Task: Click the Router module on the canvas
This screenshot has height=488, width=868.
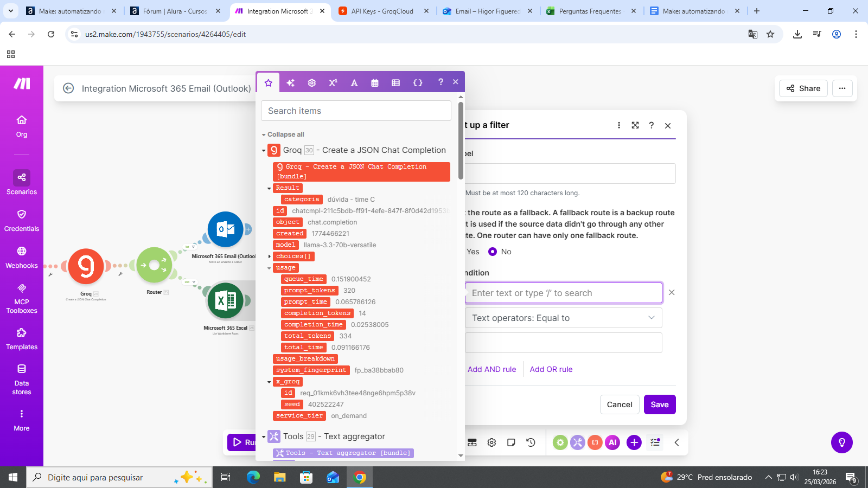Action: 154,265
